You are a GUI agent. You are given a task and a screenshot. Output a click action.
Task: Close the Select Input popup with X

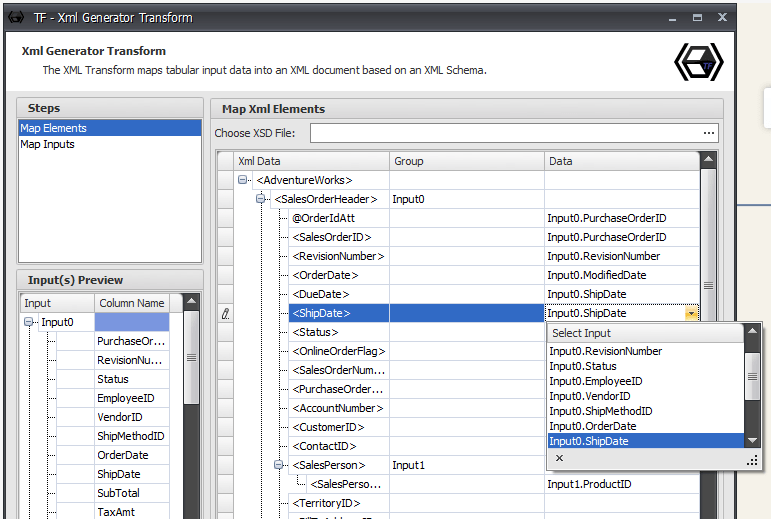tap(559, 458)
